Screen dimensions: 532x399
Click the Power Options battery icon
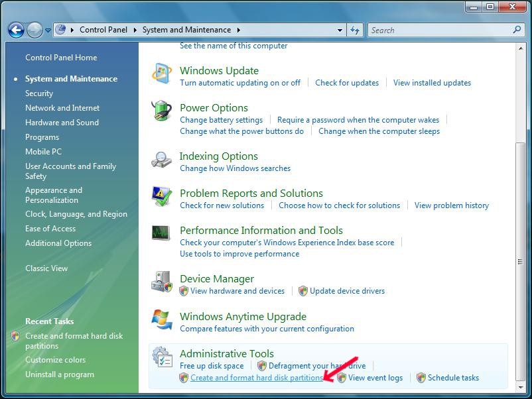[x=161, y=111]
